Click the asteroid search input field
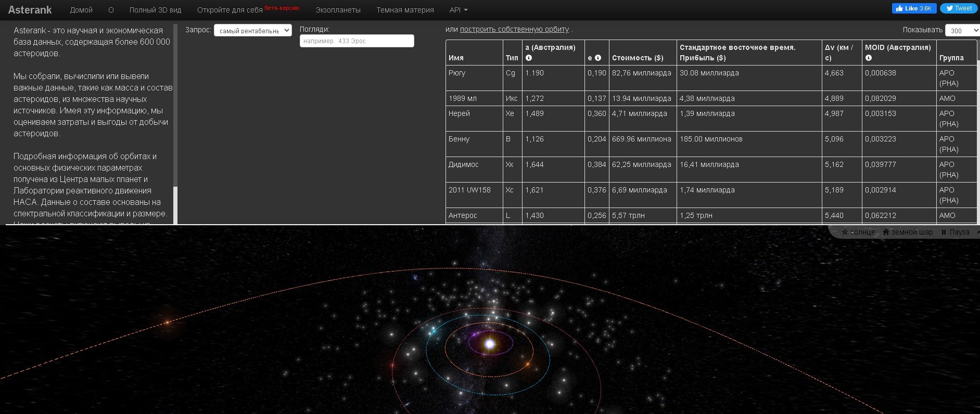This screenshot has height=414, width=980. click(357, 41)
